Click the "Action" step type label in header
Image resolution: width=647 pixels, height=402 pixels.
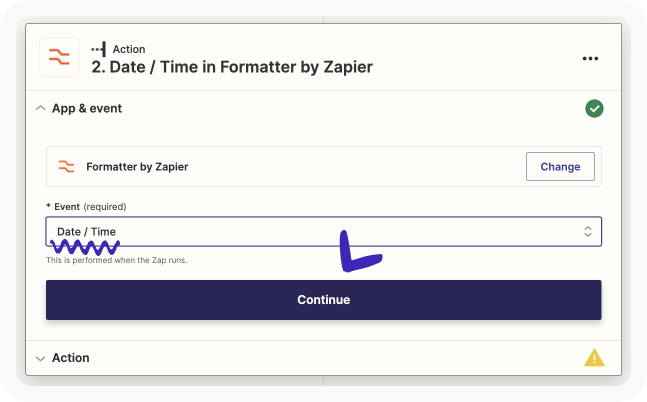(129, 48)
